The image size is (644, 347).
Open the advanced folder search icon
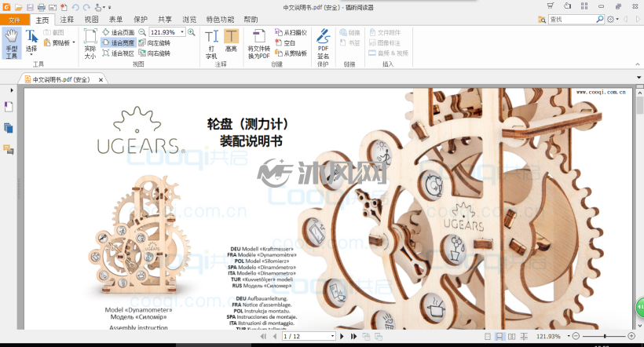click(x=542, y=20)
